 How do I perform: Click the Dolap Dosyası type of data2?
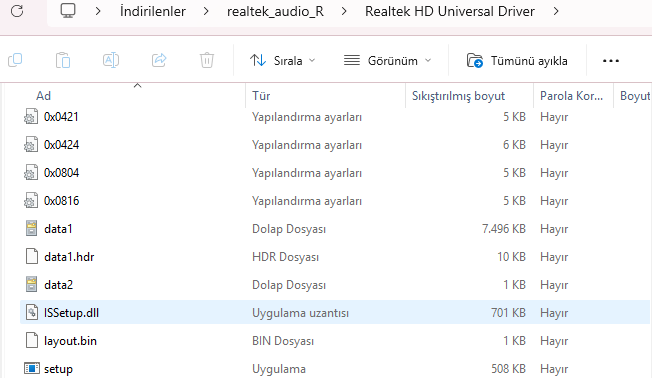click(x=289, y=285)
